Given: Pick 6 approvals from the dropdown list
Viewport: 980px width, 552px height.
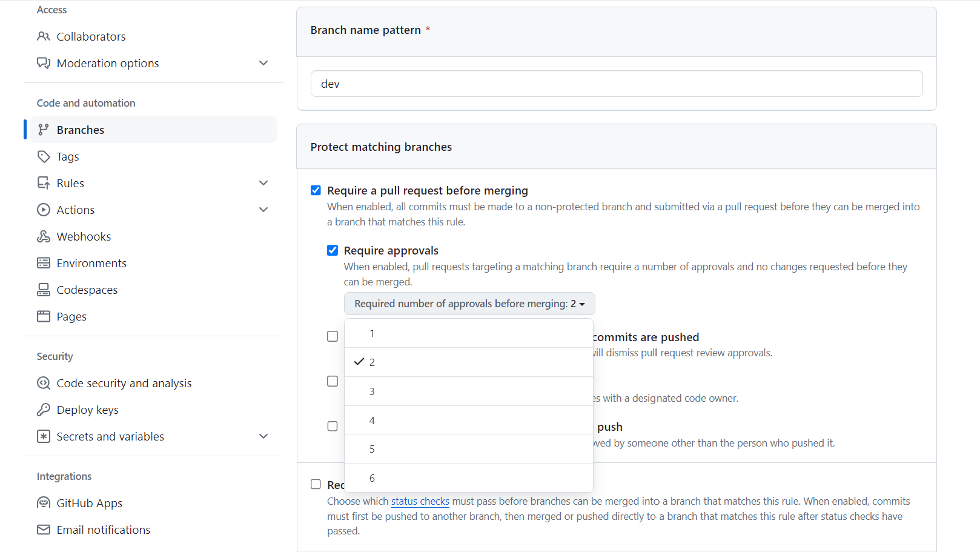Looking at the screenshot, I should point(469,478).
